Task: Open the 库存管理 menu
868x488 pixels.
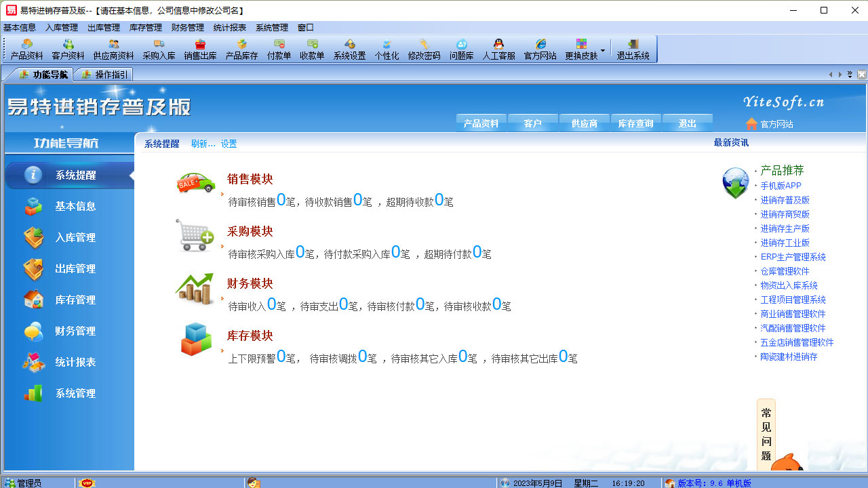Action: click(146, 28)
